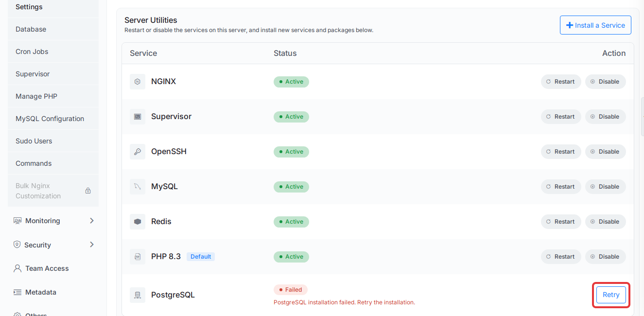644x316 pixels.
Task: Click the PostgreSQL installation failed message
Action: coord(344,302)
